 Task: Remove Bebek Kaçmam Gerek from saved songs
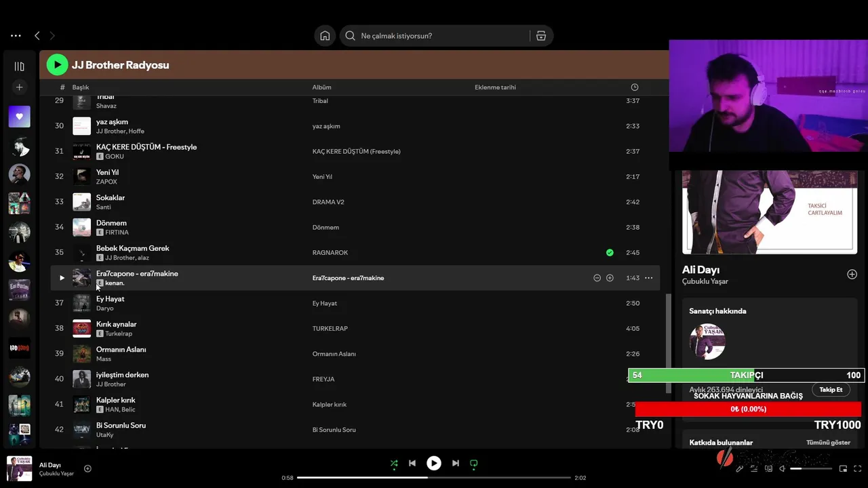point(610,253)
